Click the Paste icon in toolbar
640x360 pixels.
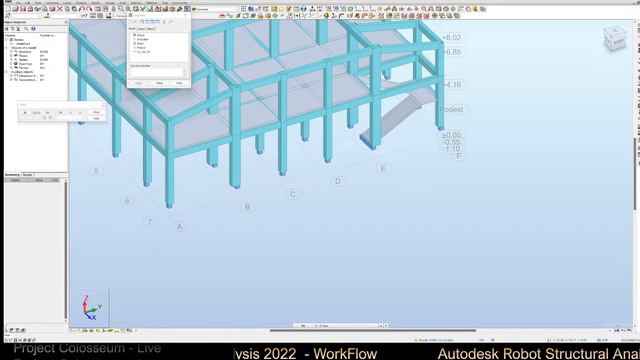[x=74, y=9]
